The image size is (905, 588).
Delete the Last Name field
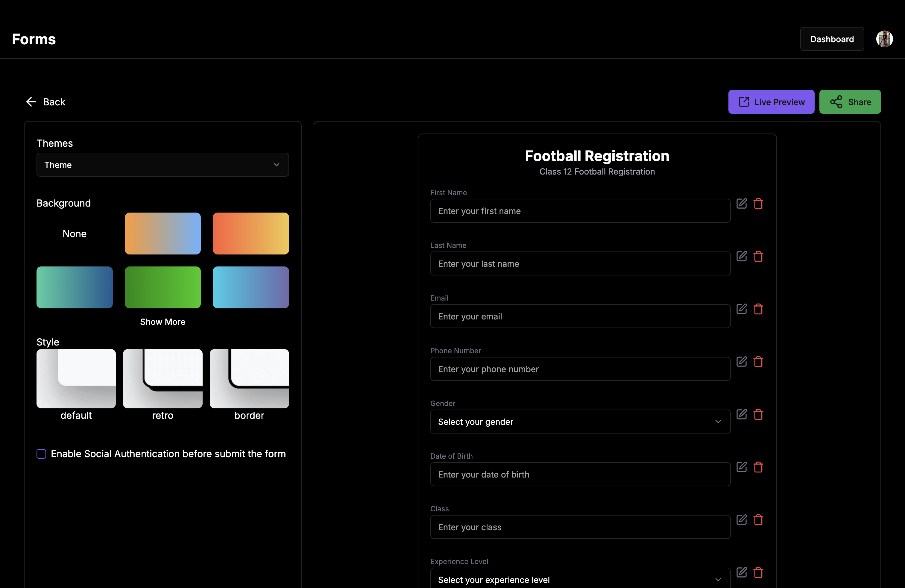point(758,256)
